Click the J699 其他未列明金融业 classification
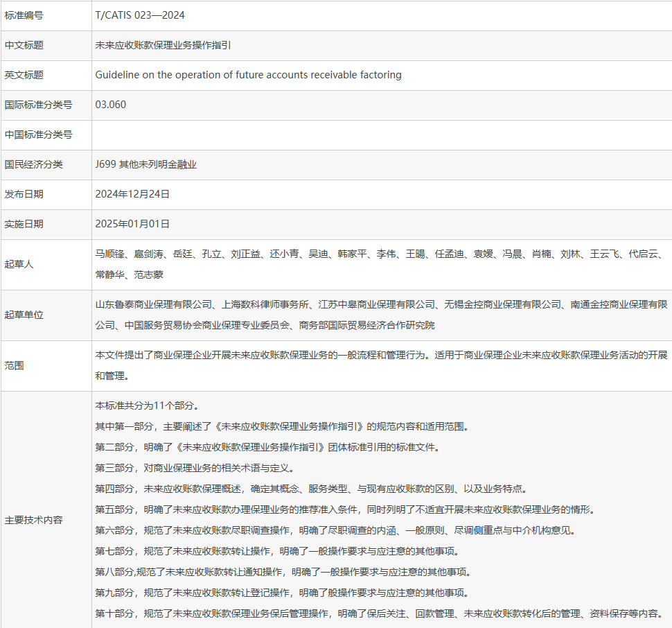Viewport: 672px width, 628px height. (x=146, y=164)
